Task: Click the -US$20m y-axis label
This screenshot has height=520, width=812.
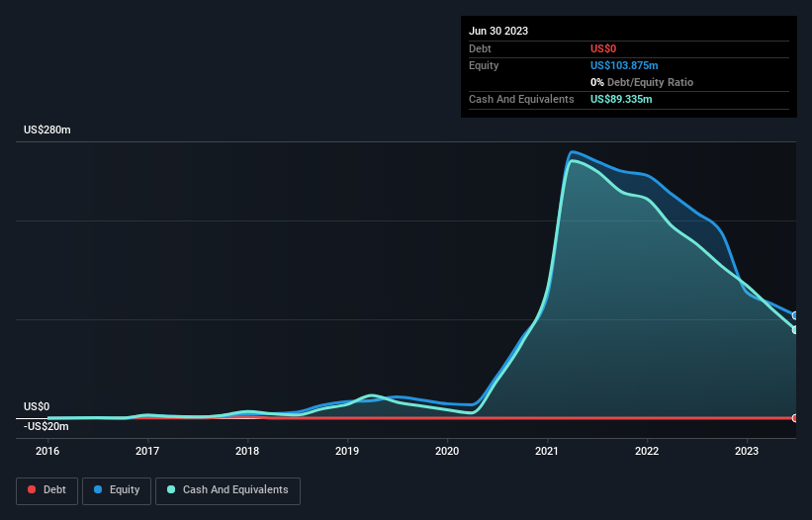Action: tap(46, 426)
